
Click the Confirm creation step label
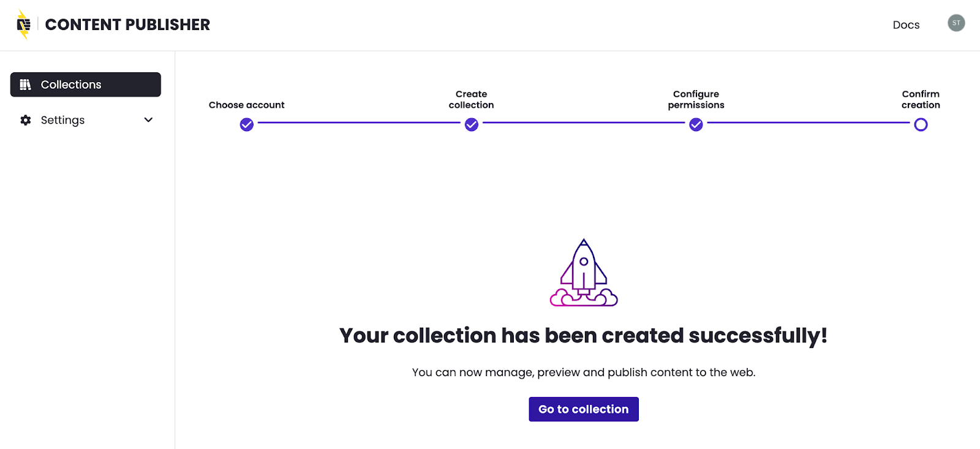[921, 99]
